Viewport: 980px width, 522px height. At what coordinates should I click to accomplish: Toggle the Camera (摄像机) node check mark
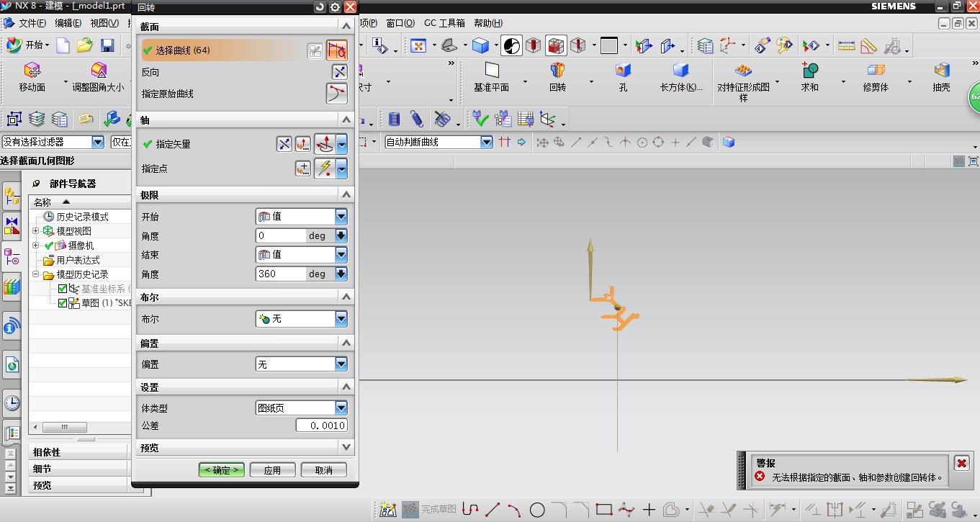49,246
